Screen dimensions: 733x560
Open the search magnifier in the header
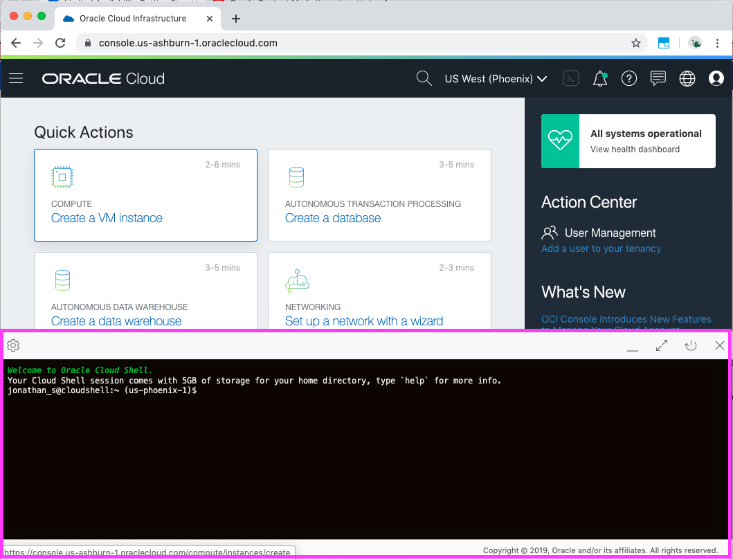[424, 78]
